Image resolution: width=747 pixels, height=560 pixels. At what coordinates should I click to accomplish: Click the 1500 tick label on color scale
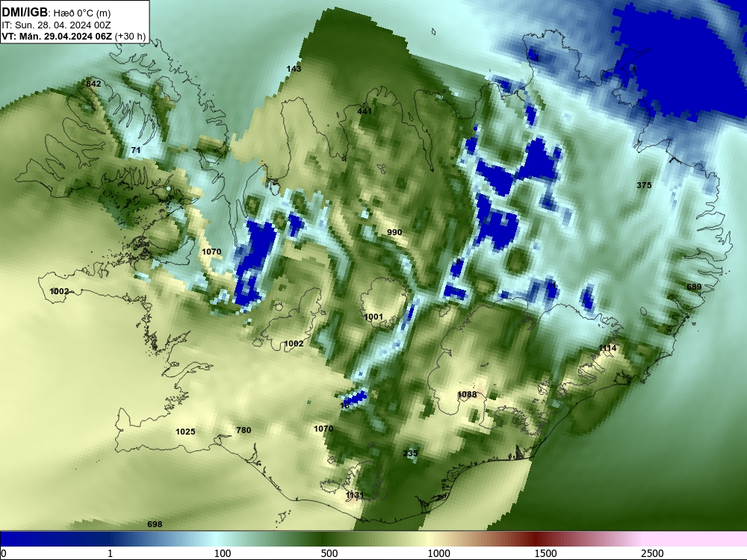(x=545, y=553)
